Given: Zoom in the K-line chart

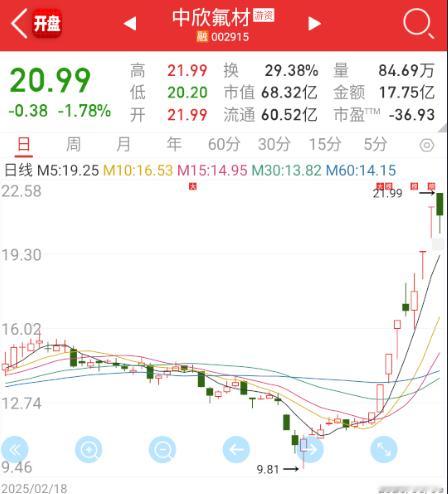Looking at the screenshot, I should coord(88,450).
